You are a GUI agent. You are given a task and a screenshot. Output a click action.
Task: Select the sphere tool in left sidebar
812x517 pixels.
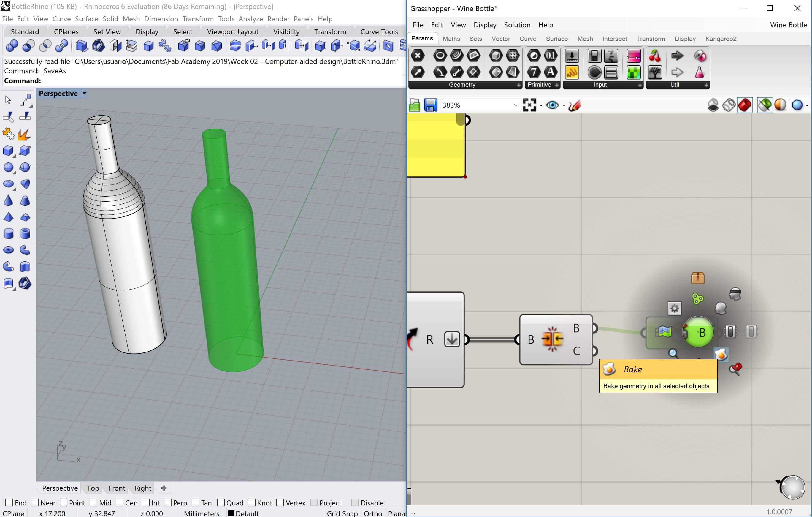[8, 167]
